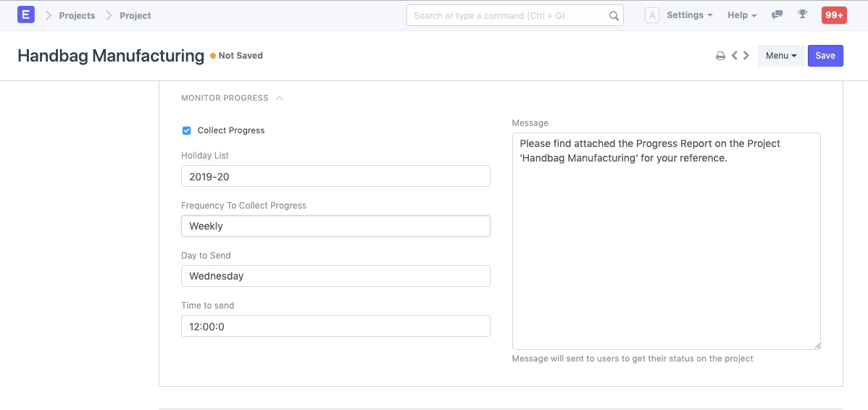
Task: Open Frequency To Collect Progress dropdown
Action: click(x=335, y=226)
